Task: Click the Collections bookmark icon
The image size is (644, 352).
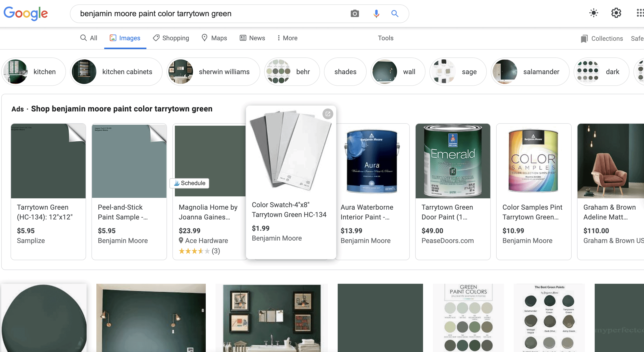Action: [x=584, y=38]
